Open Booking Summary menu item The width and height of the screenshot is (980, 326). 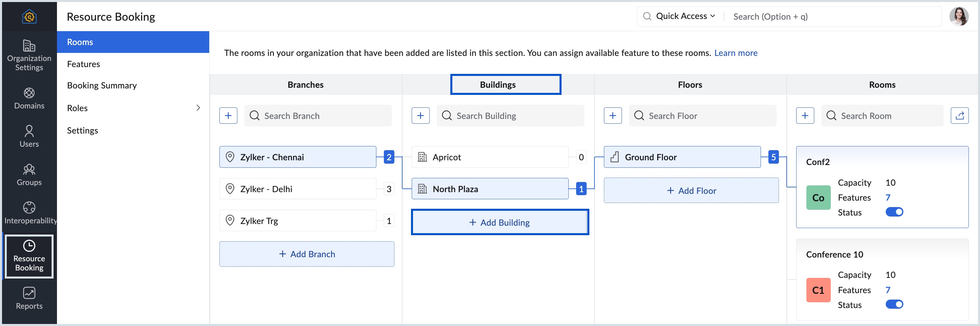click(x=102, y=86)
